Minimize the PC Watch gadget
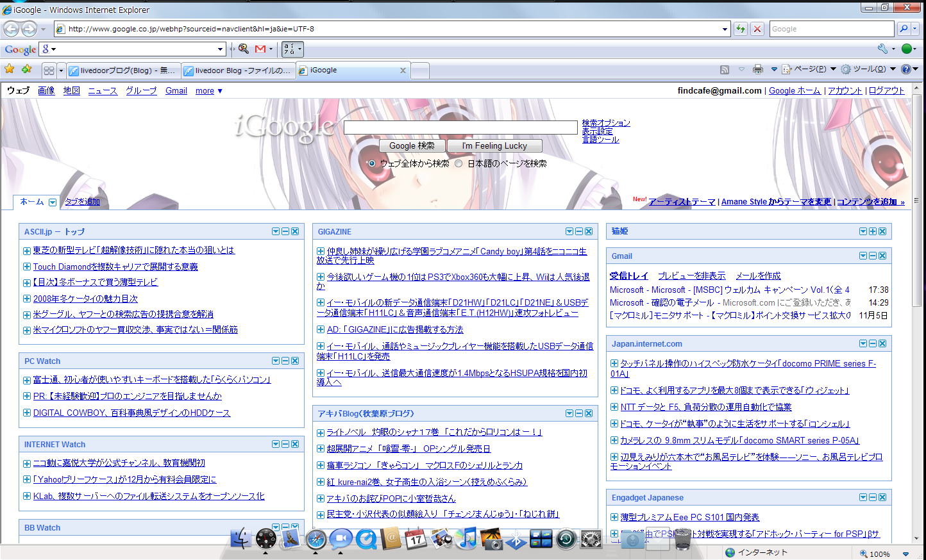This screenshot has width=926, height=560. (285, 361)
